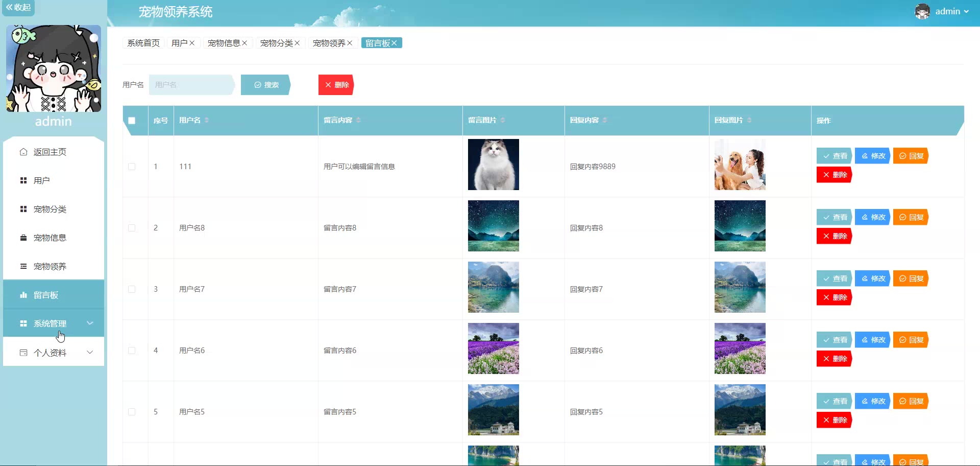Click 删除 for row 用户名6

(835, 359)
